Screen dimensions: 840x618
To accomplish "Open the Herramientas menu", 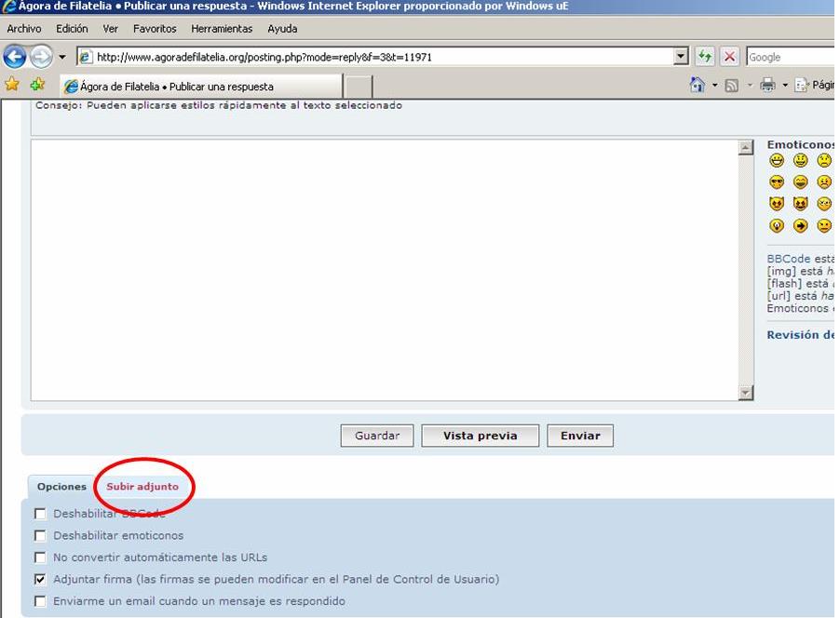I will coord(222,29).
